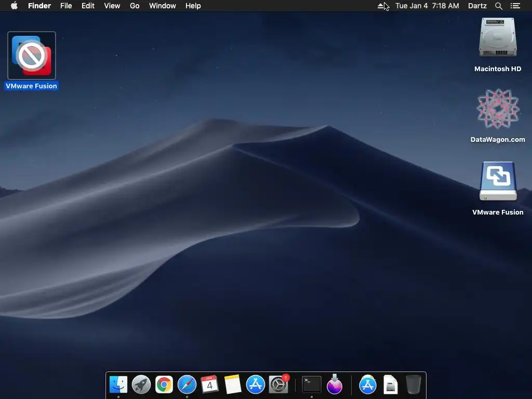Viewport: 532px width, 399px height.
Task: Open Terminal from the Dock
Action: pyautogui.click(x=312, y=385)
